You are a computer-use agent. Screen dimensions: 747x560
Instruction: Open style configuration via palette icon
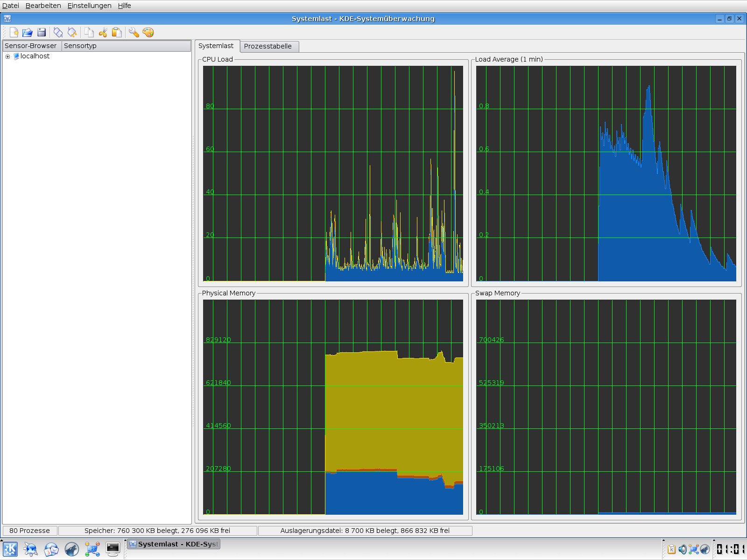pyautogui.click(x=148, y=32)
